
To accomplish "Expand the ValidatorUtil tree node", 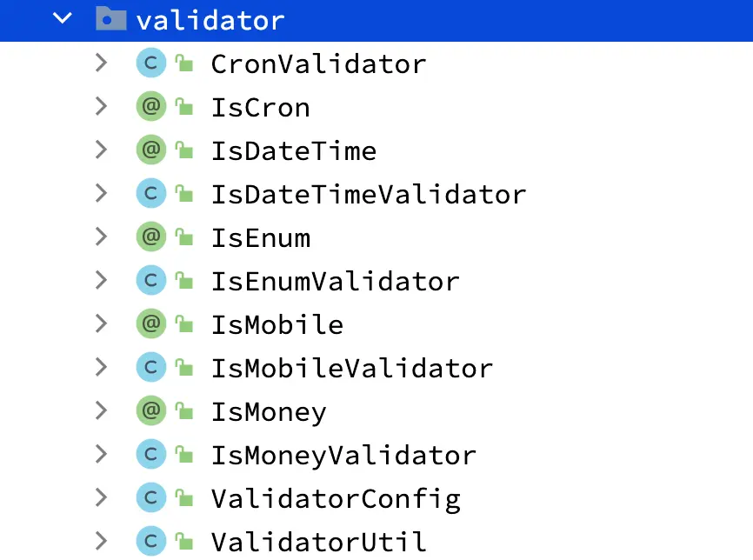I will pos(102,542).
